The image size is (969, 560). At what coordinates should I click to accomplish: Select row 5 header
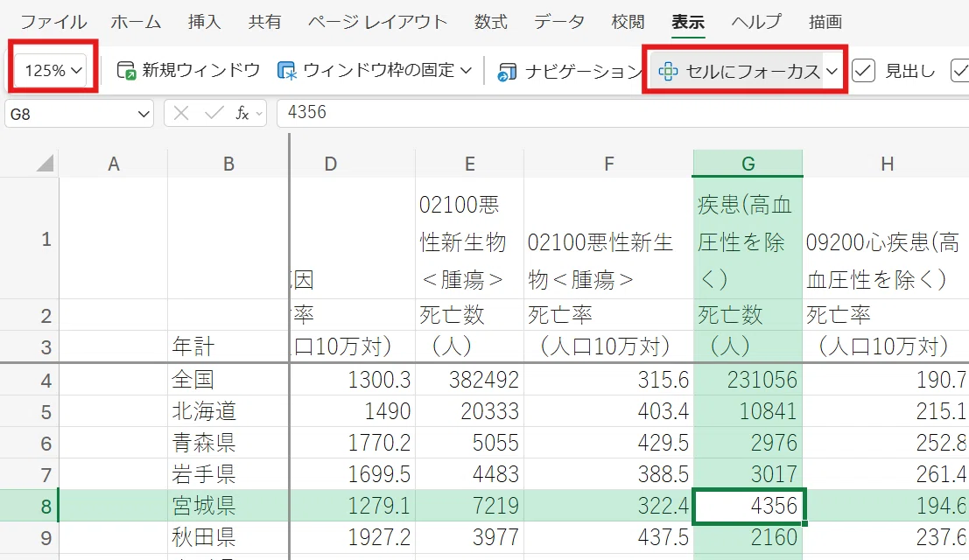29,411
